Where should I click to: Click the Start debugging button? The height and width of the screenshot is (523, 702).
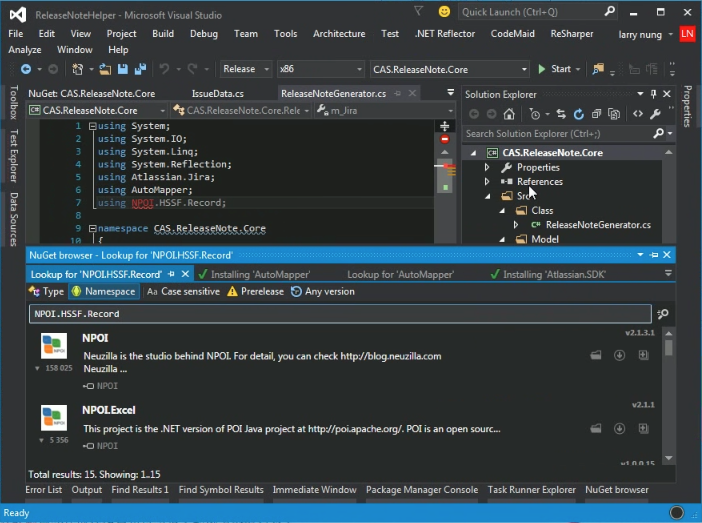coord(555,69)
